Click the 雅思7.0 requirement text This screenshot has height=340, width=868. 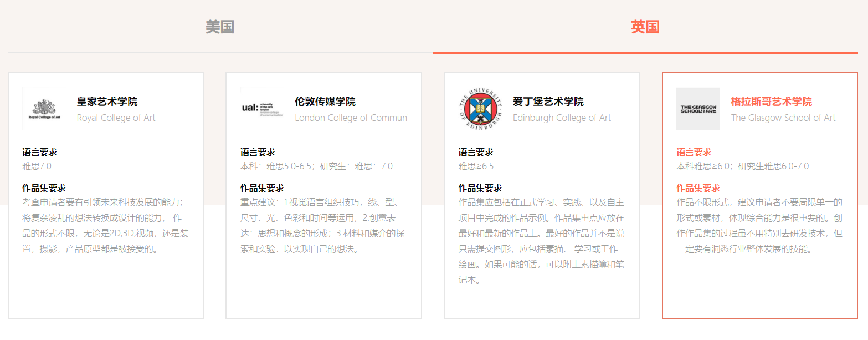pos(37,166)
